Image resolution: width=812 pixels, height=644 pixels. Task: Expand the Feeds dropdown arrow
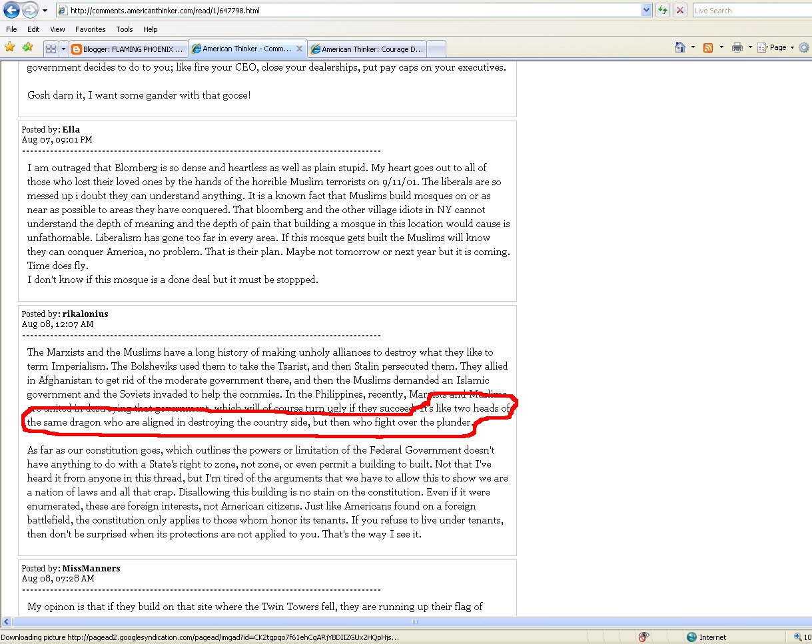pos(721,47)
